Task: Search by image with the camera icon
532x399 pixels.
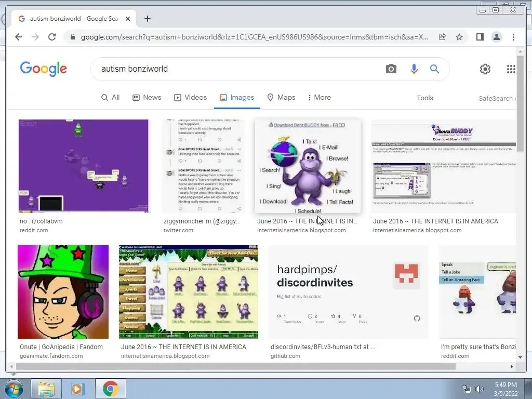Action: click(x=391, y=69)
